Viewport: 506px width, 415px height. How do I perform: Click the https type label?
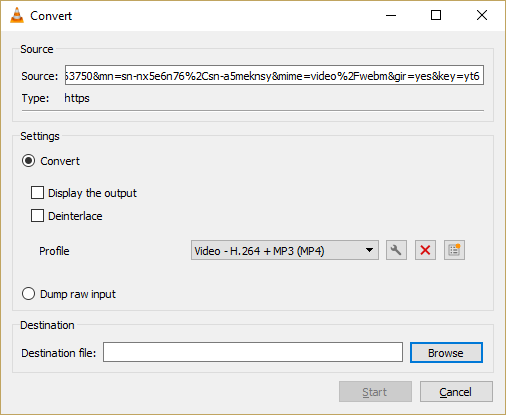pyautogui.click(x=77, y=98)
